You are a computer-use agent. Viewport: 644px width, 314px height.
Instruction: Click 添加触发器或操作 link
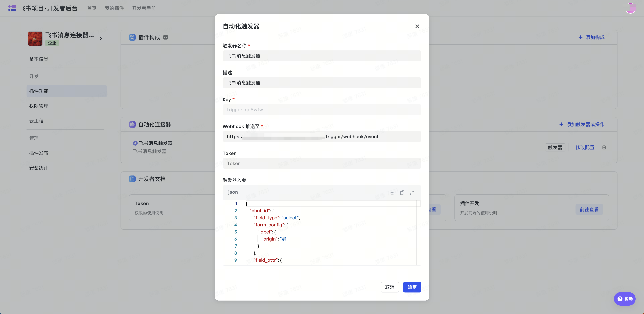coord(582,124)
